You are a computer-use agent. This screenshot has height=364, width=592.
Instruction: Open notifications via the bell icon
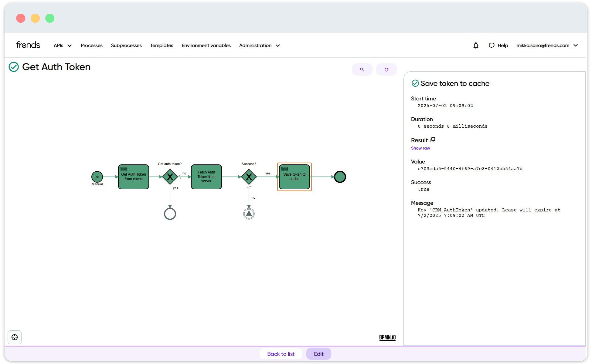(476, 45)
